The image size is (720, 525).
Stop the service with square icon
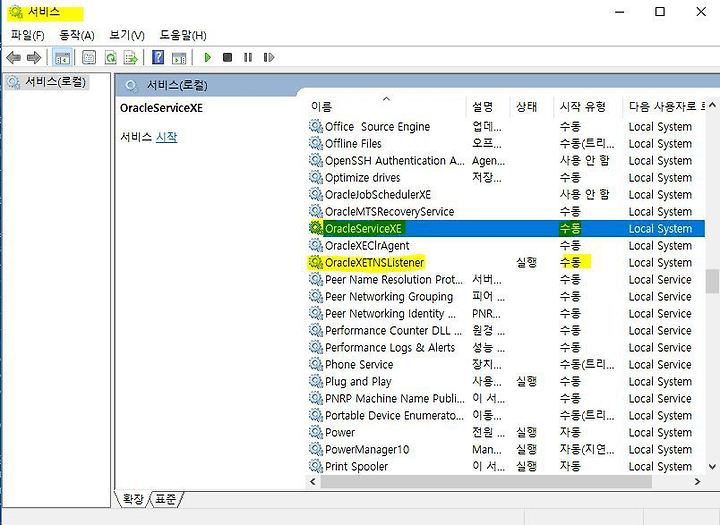click(x=227, y=57)
